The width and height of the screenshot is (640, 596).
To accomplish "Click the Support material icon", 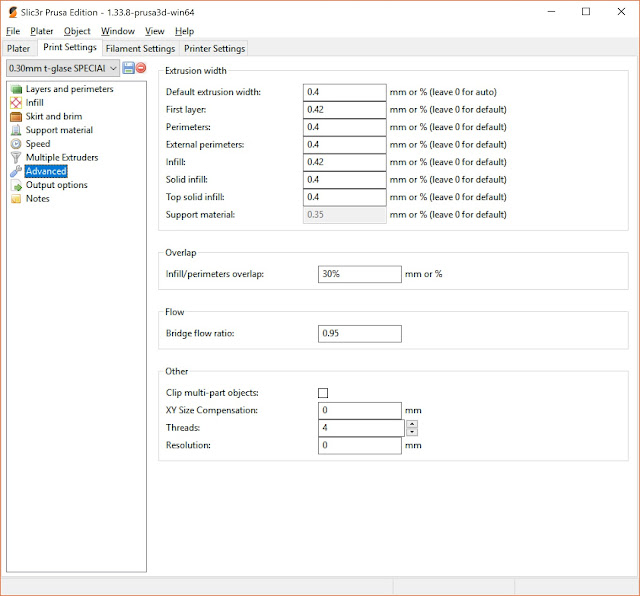I will tap(16, 130).
